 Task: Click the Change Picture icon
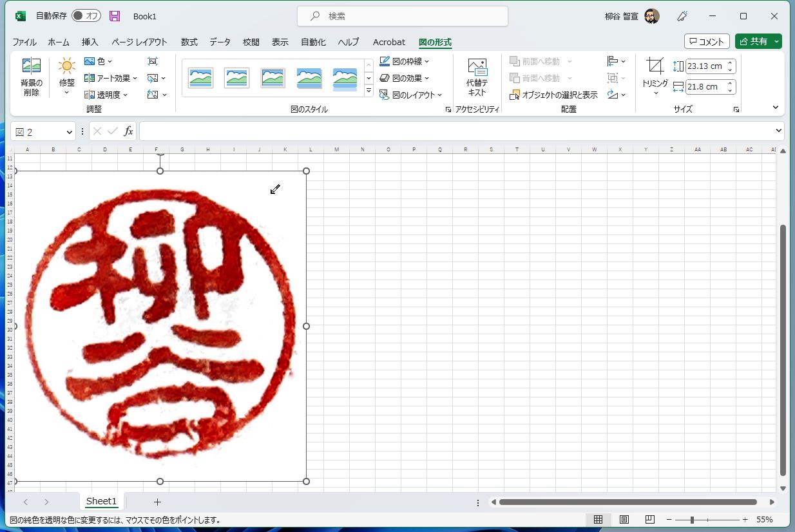(x=157, y=78)
